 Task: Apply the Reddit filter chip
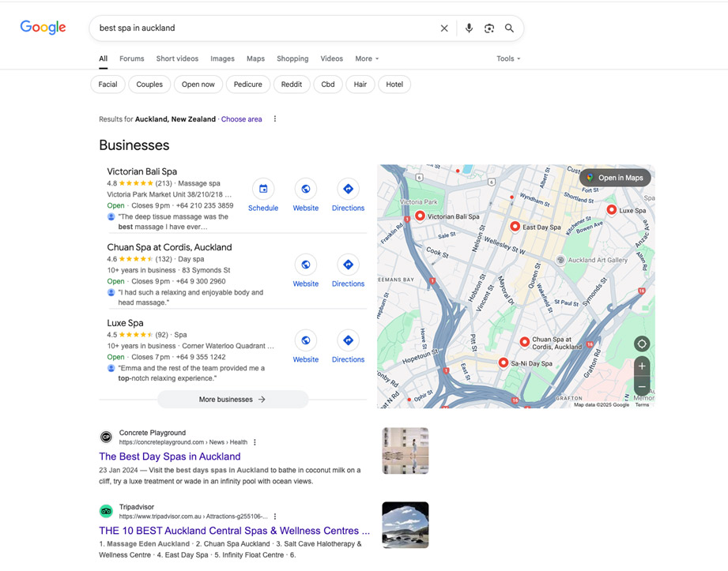point(292,85)
